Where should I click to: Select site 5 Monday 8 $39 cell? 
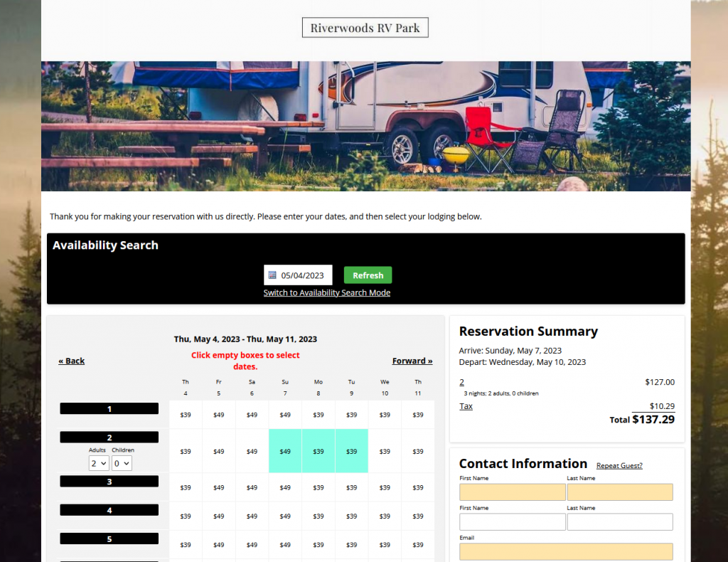click(318, 544)
